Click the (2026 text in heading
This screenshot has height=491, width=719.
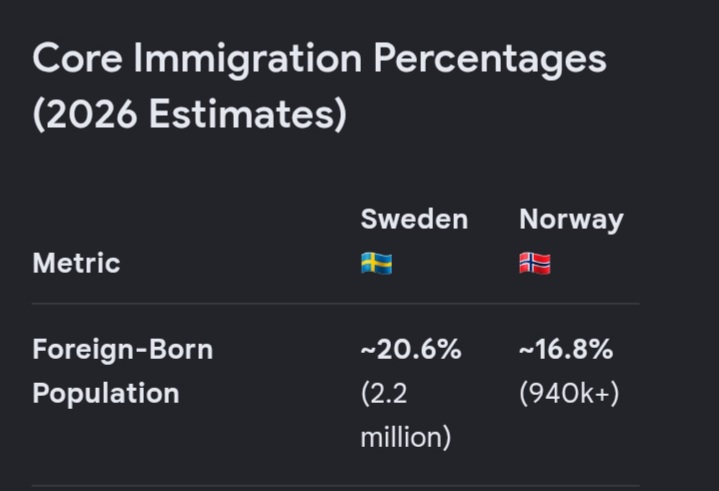coord(85,114)
